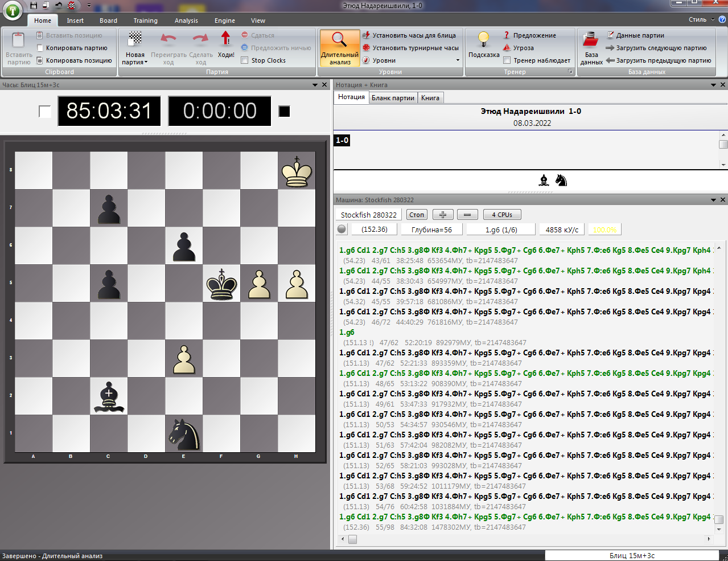Screen dimensions: 728x561
Task: Enable the Stop Clocks checkbox
Action: [245, 60]
